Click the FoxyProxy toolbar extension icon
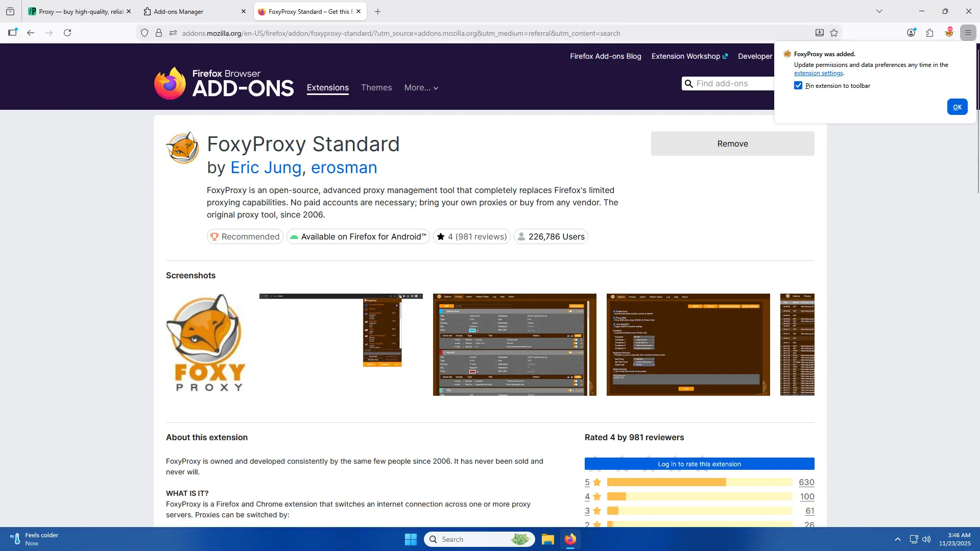The image size is (980, 551). [949, 33]
